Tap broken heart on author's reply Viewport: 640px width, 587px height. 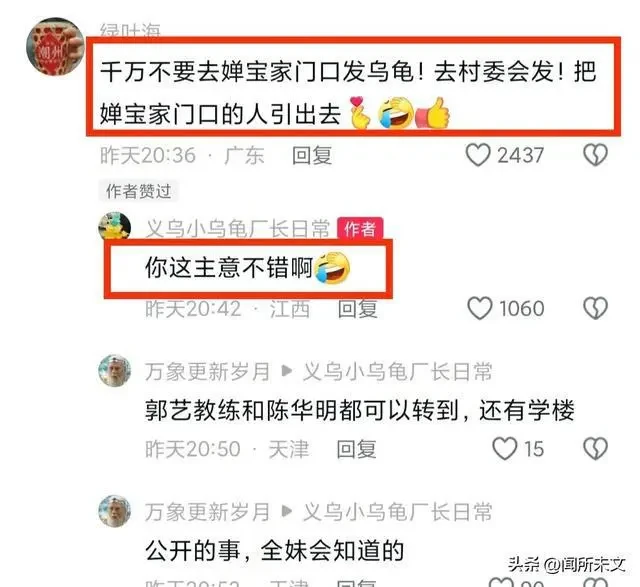point(596,308)
